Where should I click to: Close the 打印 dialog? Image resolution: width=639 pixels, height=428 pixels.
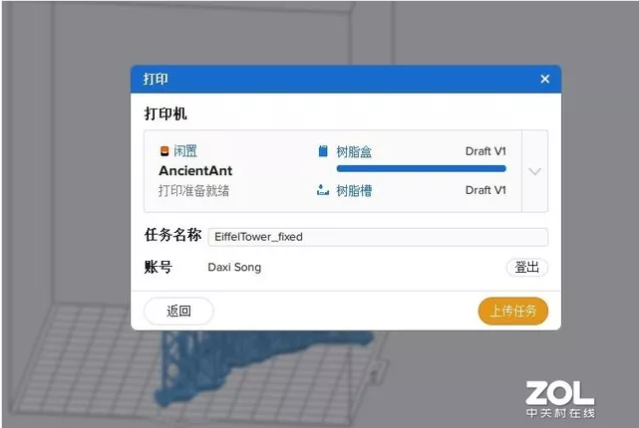click(545, 79)
